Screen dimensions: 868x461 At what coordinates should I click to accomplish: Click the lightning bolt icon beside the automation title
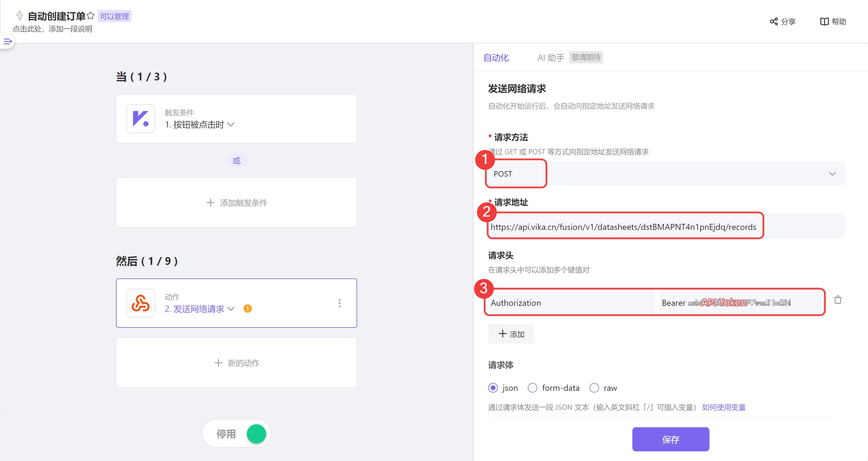pos(19,15)
